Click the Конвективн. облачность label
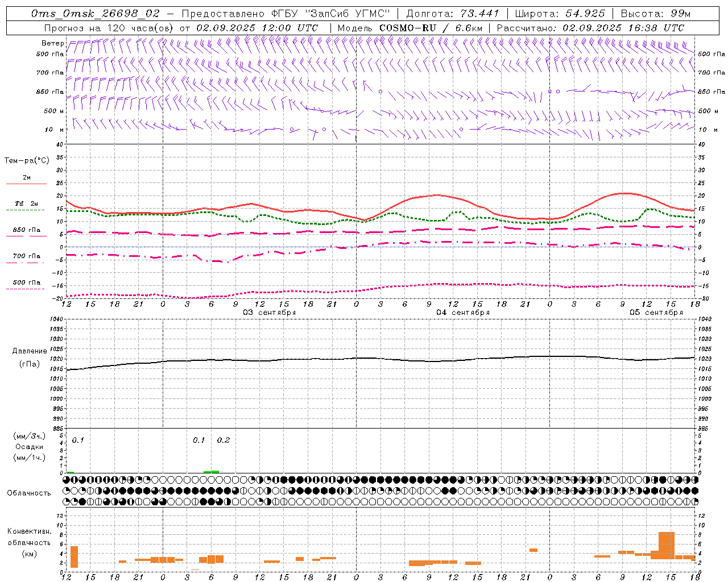Screen dimensions: 728x582 [29, 537]
